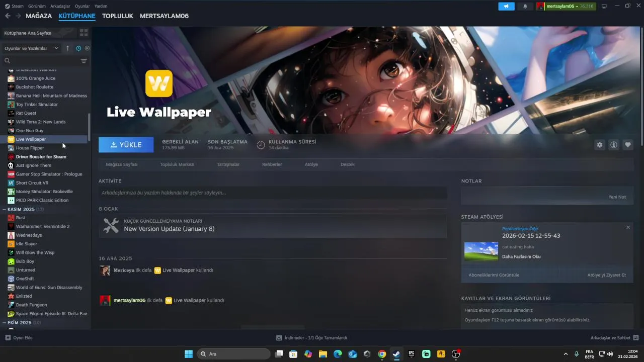The width and height of the screenshot is (644, 362).
Task: Click Oyun Ekle plus icon
Action: click(x=8, y=338)
